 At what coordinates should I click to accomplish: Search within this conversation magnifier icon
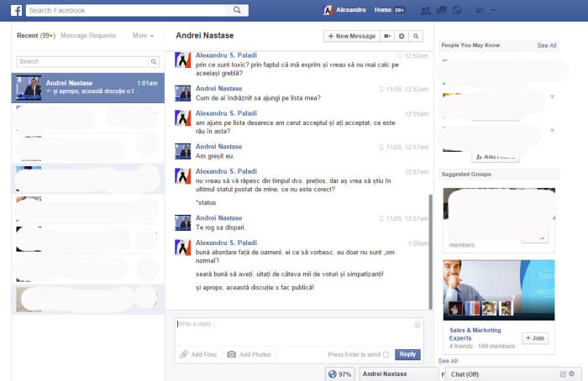coord(416,36)
